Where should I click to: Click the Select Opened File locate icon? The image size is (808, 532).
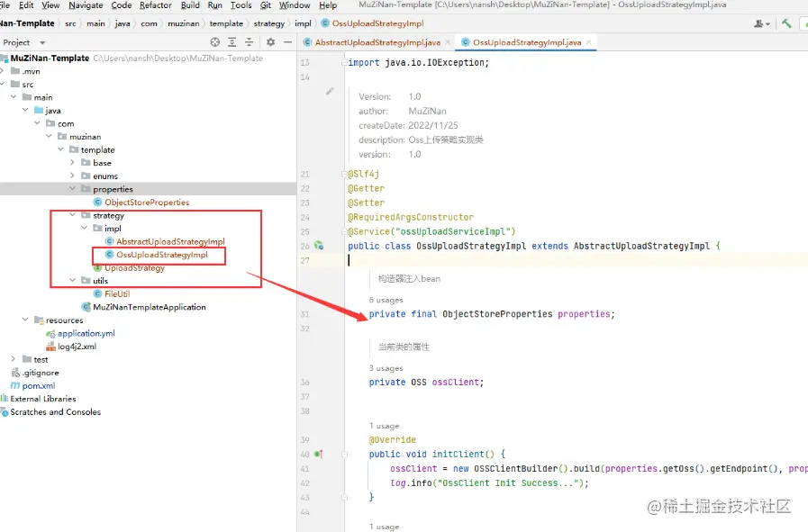pos(215,42)
